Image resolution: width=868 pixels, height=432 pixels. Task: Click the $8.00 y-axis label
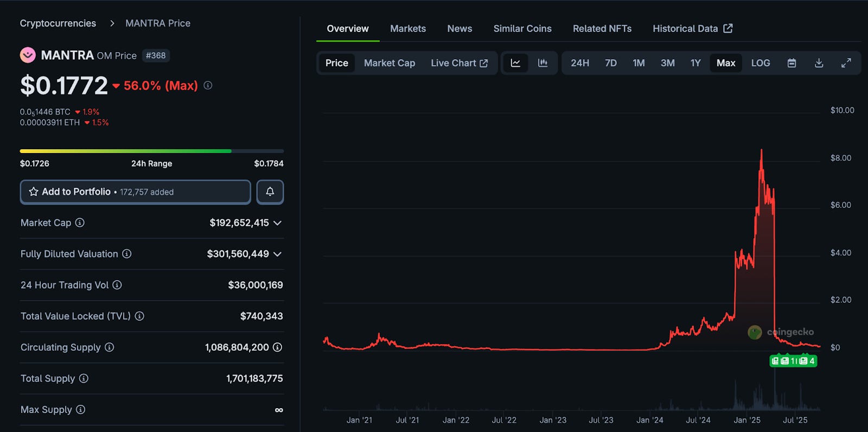pyautogui.click(x=841, y=158)
